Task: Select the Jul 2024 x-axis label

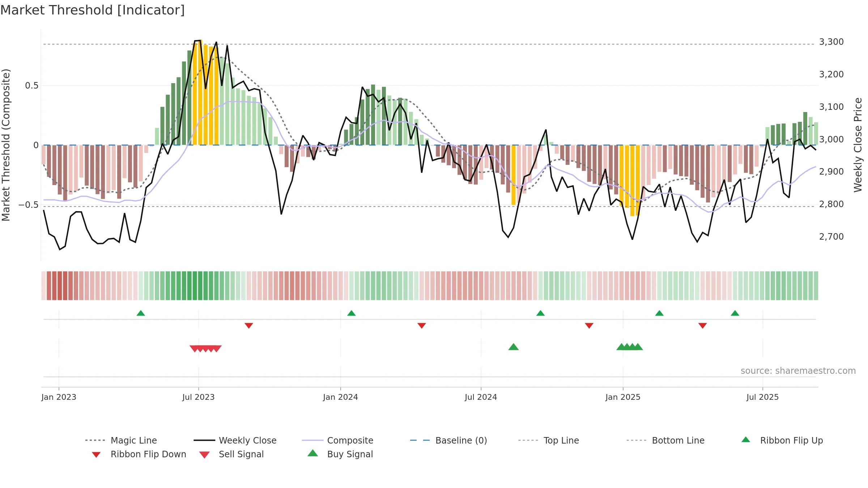Action: click(481, 397)
